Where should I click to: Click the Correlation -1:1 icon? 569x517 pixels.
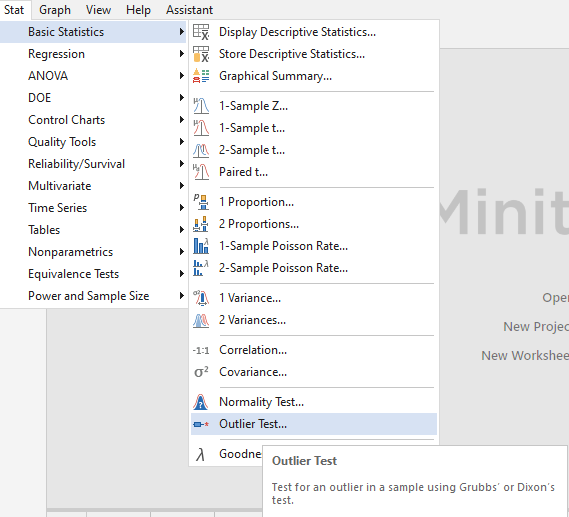click(x=201, y=350)
